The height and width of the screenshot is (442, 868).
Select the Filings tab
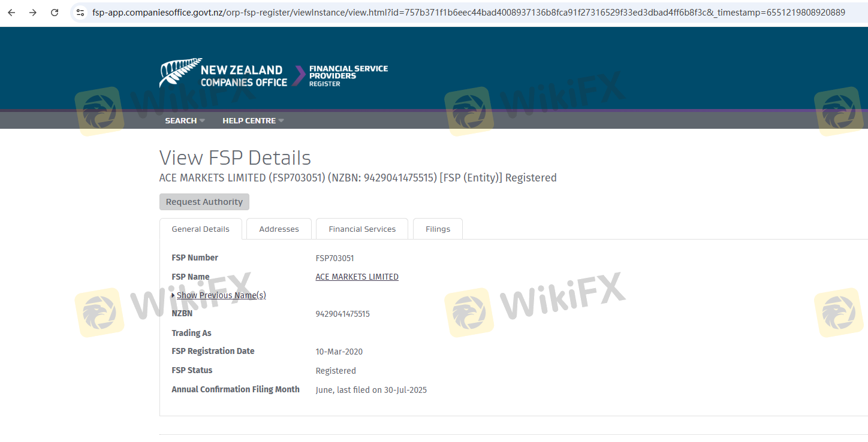pos(438,229)
